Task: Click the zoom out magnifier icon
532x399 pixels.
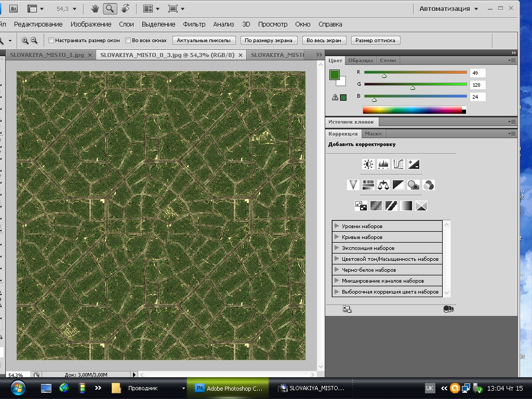Action: tap(34, 40)
